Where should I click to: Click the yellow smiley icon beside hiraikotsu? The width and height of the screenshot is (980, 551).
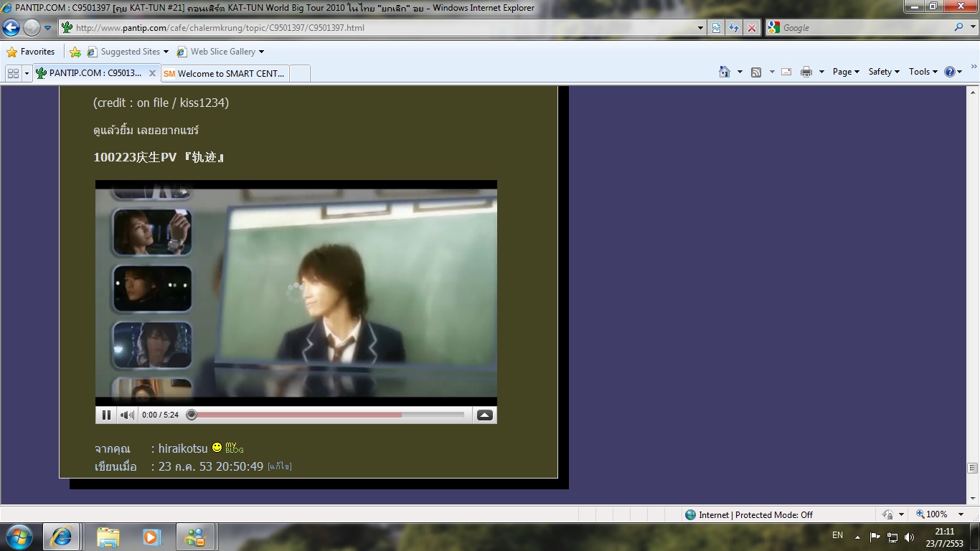pyautogui.click(x=217, y=448)
